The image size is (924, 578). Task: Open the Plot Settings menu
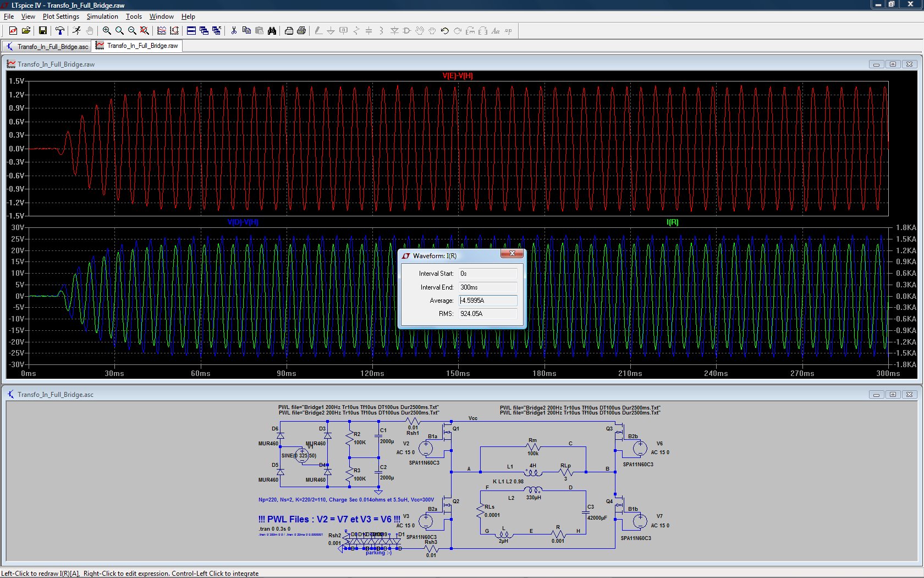click(x=61, y=17)
